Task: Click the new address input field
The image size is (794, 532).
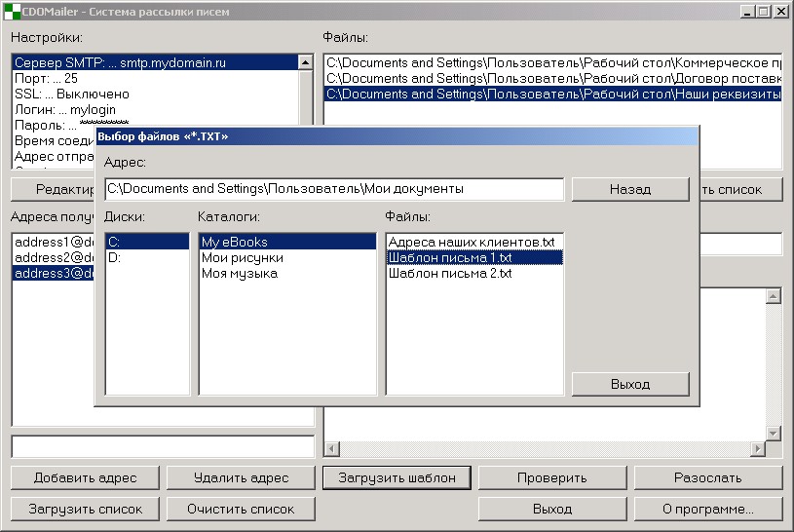Action: (x=163, y=447)
